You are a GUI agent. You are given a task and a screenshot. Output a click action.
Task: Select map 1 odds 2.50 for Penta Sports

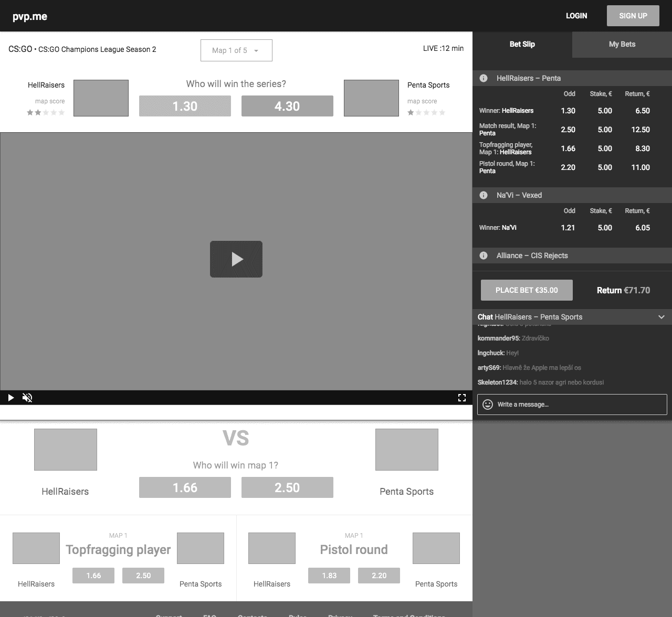pyautogui.click(x=287, y=487)
